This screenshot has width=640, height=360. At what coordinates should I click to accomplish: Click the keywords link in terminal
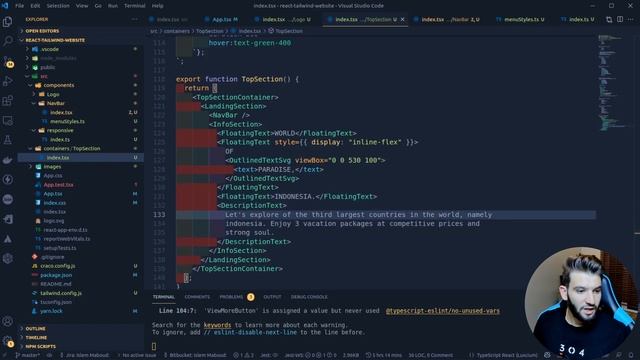click(217, 325)
